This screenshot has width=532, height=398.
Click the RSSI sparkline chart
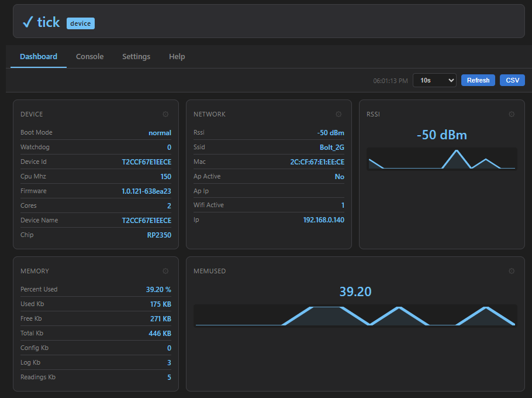[442, 159]
